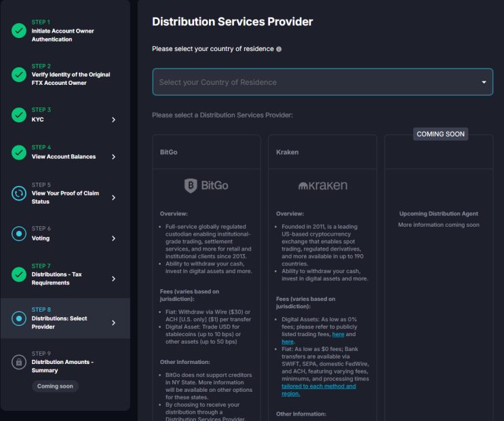
Task: Expand the KYC step chevron
Action: (x=113, y=120)
